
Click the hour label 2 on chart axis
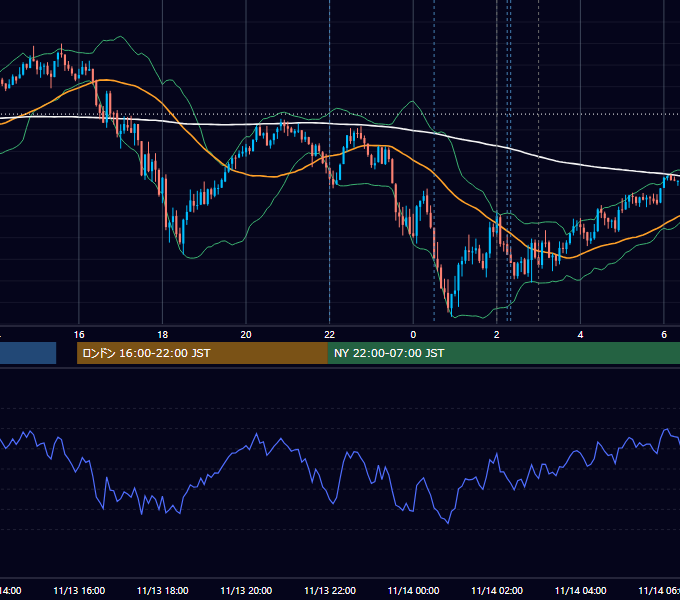pos(497,335)
